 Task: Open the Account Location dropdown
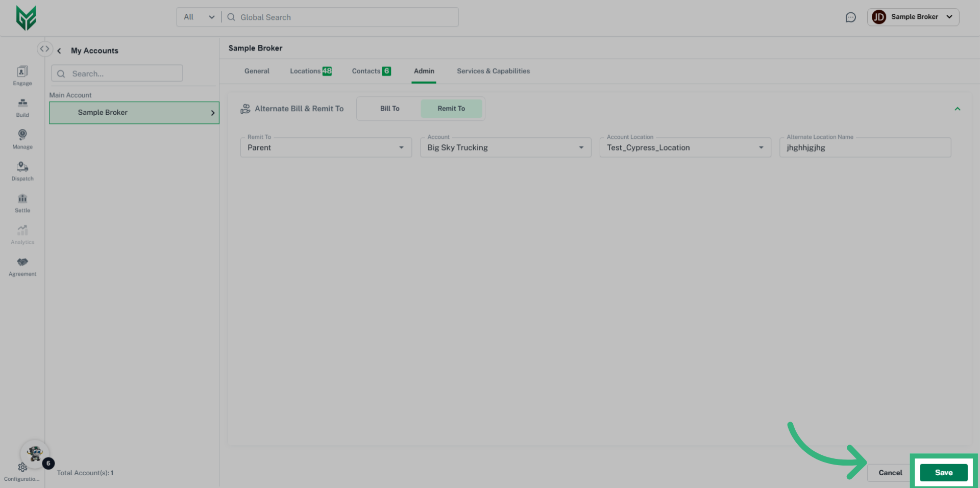tap(685, 147)
